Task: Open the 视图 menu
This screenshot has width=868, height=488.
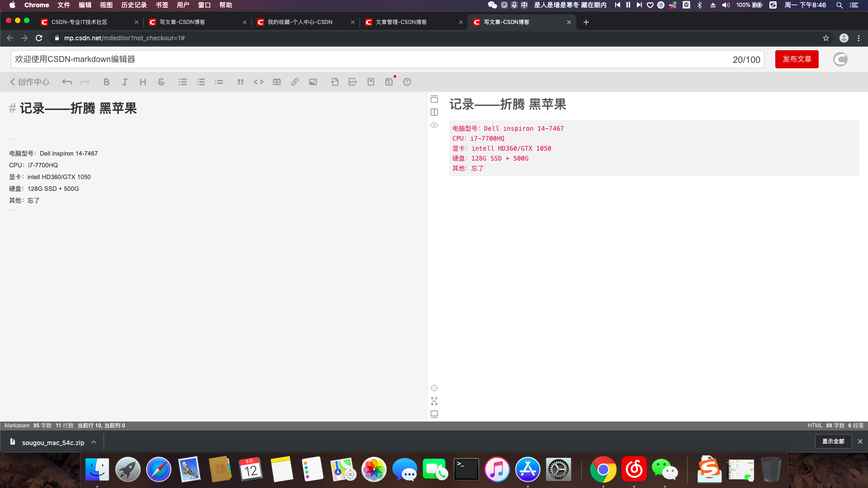Action: (x=106, y=5)
